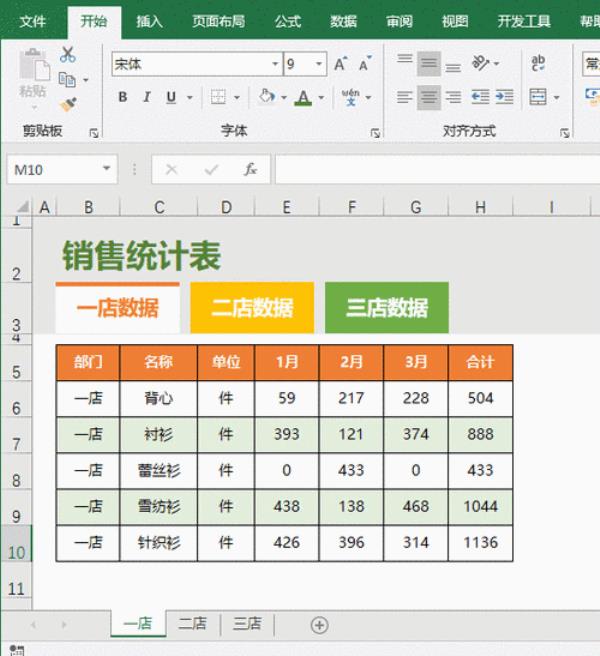
Task: Click the 一店数据 button
Action: [x=118, y=308]
